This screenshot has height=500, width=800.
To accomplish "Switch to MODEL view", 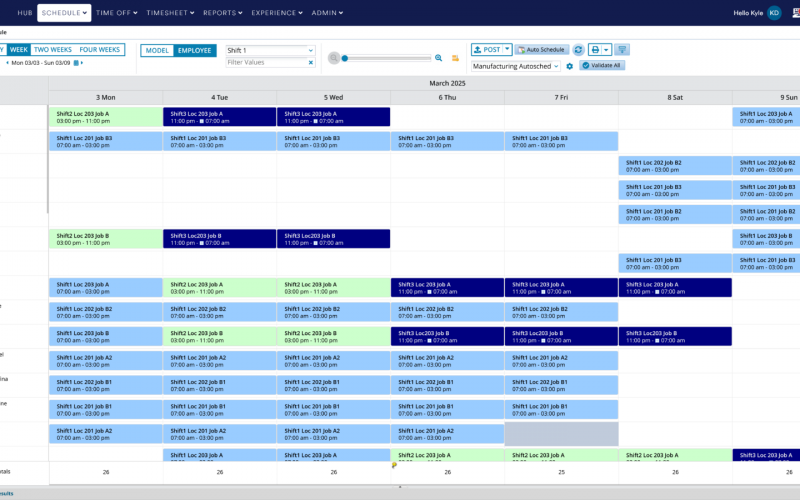I will tap(157, 51).
